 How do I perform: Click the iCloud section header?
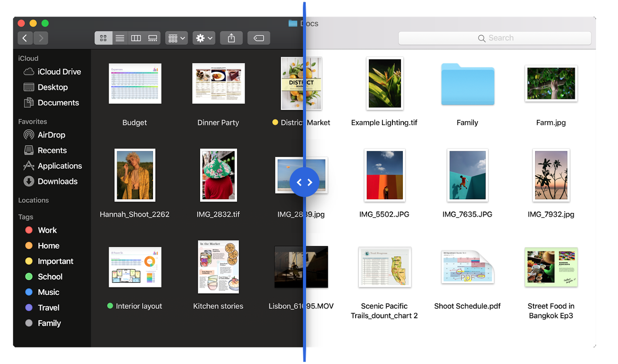click(28, 58)
